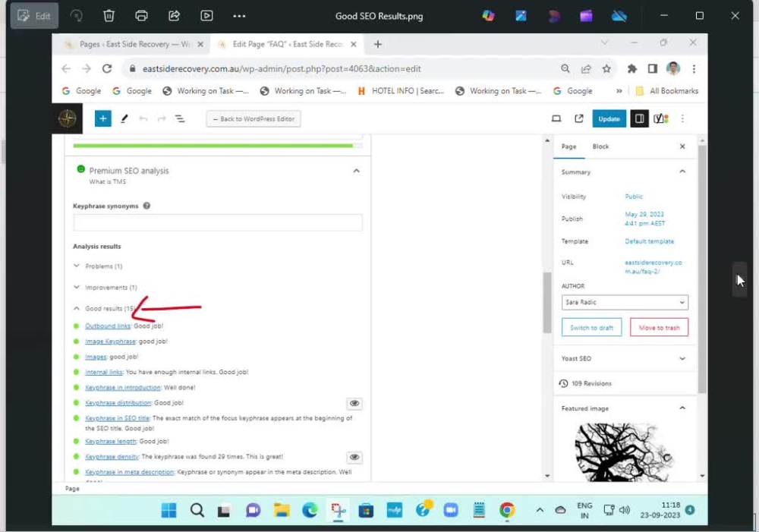
Task: Click the publish date May 29, 2023 link
Action: coord(644,219)
